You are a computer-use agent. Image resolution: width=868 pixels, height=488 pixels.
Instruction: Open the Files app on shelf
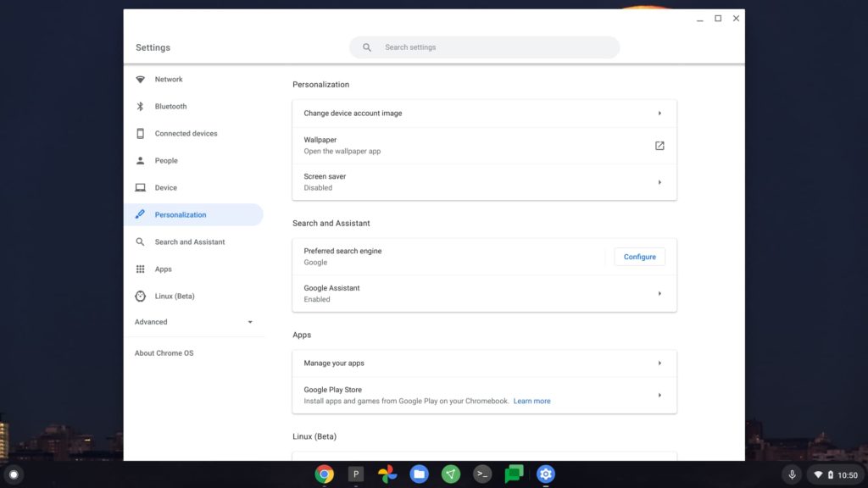[x=419, y=474]
